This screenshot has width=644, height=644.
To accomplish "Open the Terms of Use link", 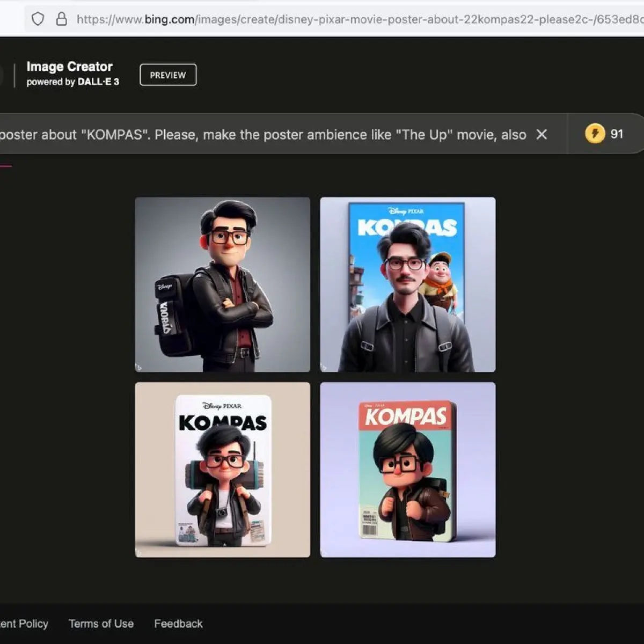I will (x=101, y=624).
